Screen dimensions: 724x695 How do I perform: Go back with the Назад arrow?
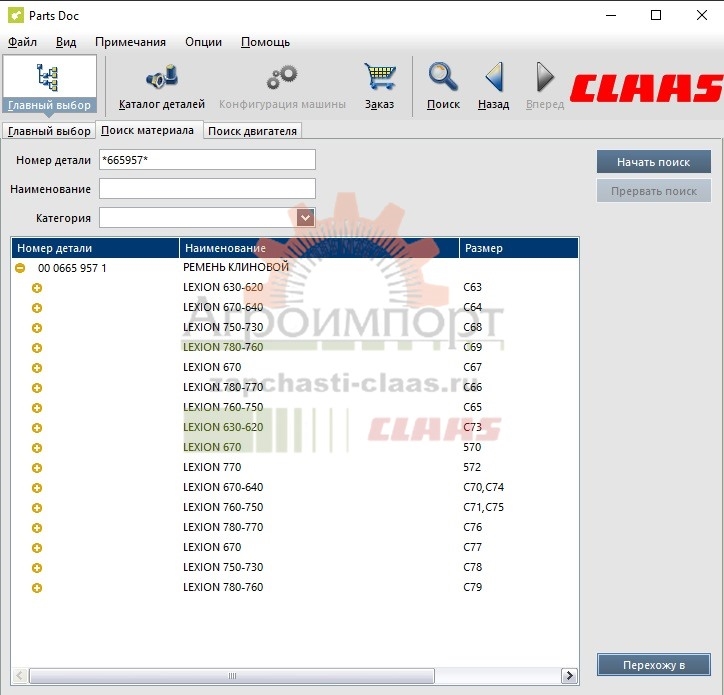pos(494,85)
